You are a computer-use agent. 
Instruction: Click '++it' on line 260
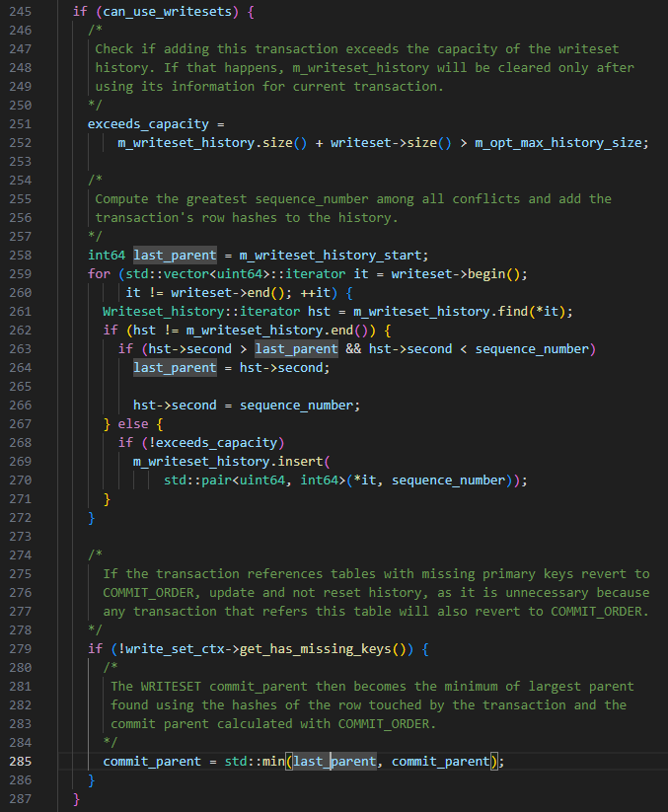[316, 293]
